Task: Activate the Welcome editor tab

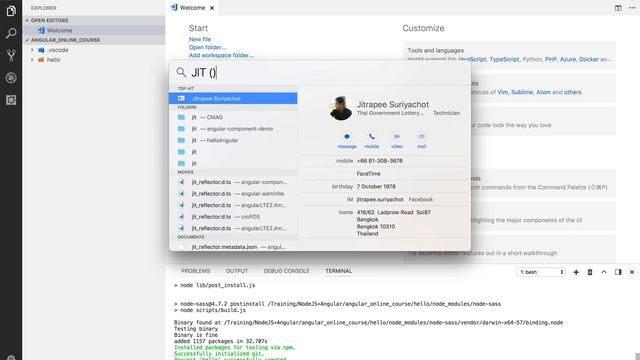Action: (x=192, y=8)
